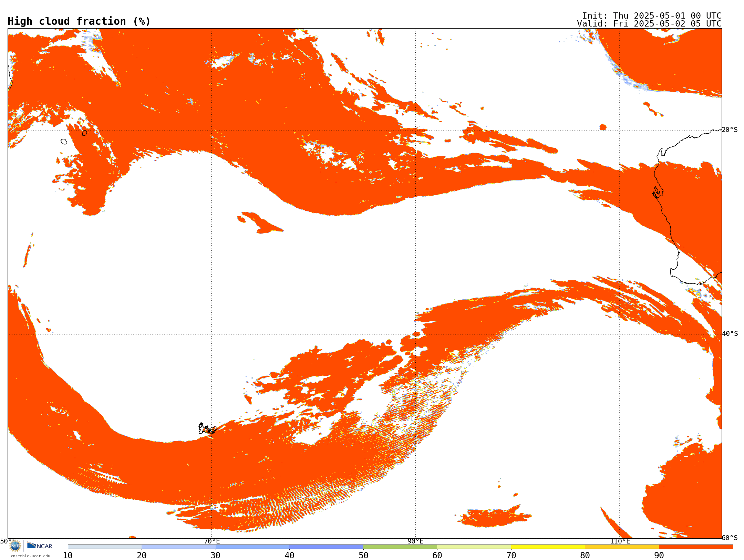This screenshot has width=744, height=560.
Task: Click the 50°E longitude label
Action: pos(8,541)
